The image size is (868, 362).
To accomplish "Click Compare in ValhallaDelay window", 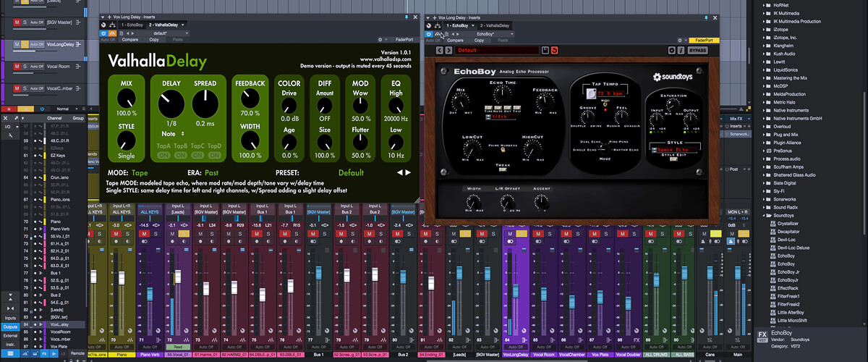I will coord(130,40).
